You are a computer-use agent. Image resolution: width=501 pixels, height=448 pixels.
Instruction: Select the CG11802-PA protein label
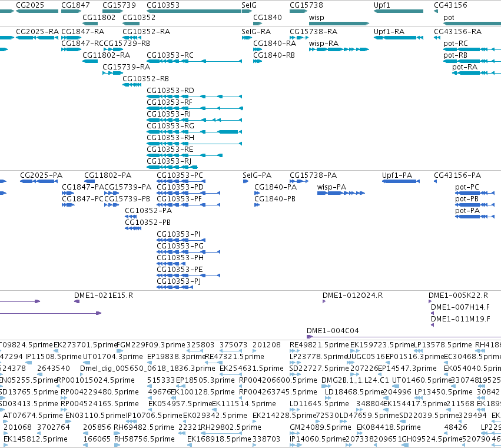(x=108, y=175)
